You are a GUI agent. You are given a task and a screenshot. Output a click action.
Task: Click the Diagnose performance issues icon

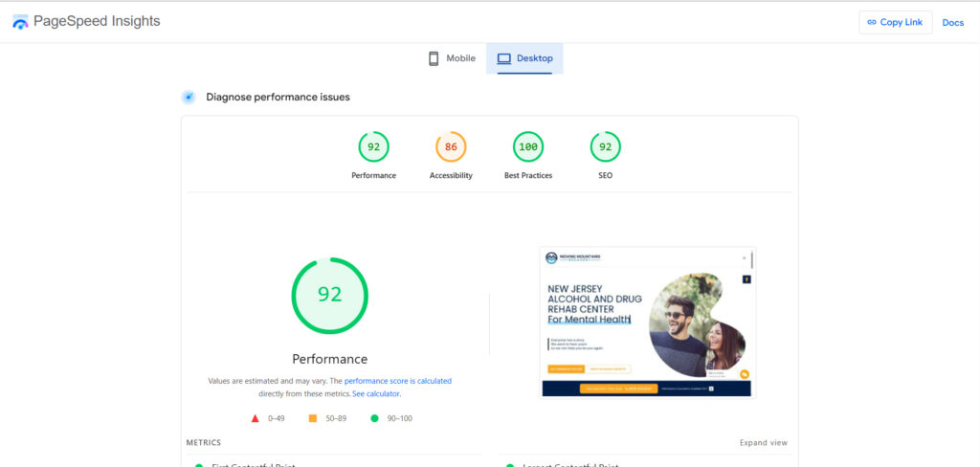click(x=189, y=97)
